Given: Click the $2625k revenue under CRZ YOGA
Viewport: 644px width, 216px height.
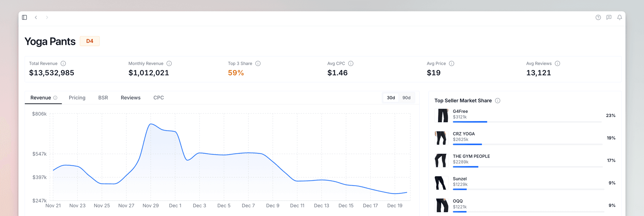Looking at the screenshot, I should pos(461,140).
